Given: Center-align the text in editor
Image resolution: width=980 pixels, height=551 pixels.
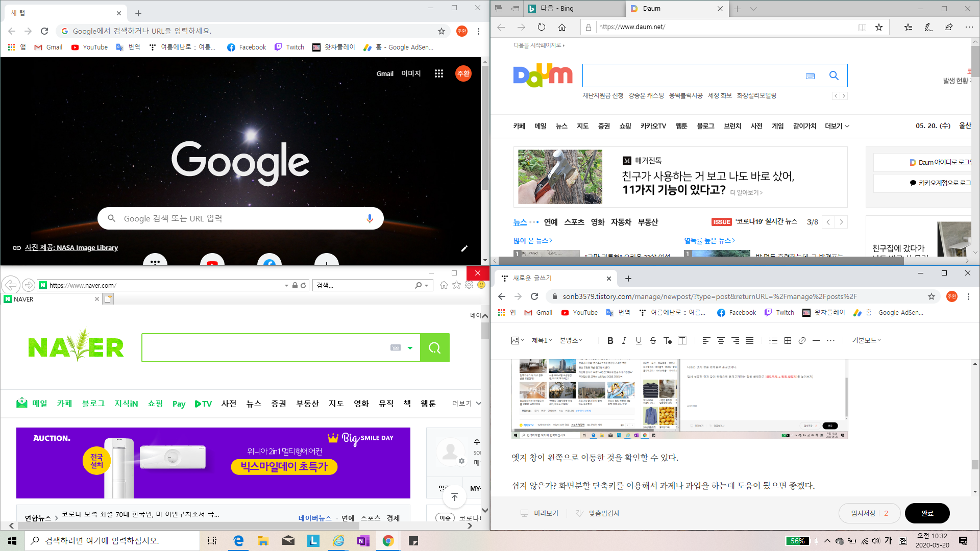Looking at the screenshot, I should pyautogui.click(x=721, y=340).
